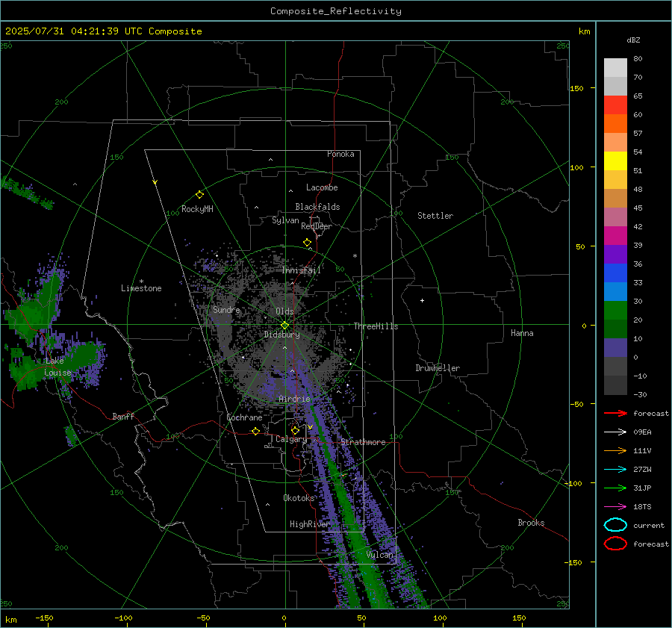Click the yellow diamond marker near RockyMH
The width and height of the screenshot is (672, 628).
[199, 195]
